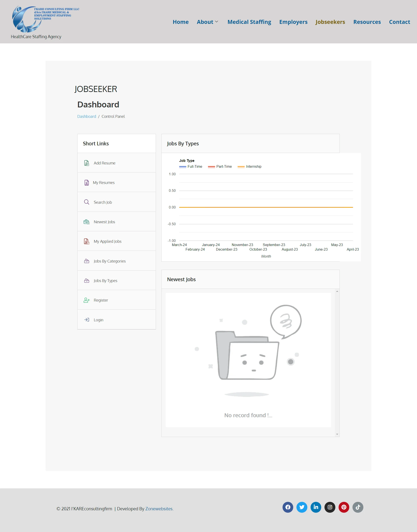Click the Register person-plus icon
Viewport: 417px width, 532px height.
(x=87, y=300)
